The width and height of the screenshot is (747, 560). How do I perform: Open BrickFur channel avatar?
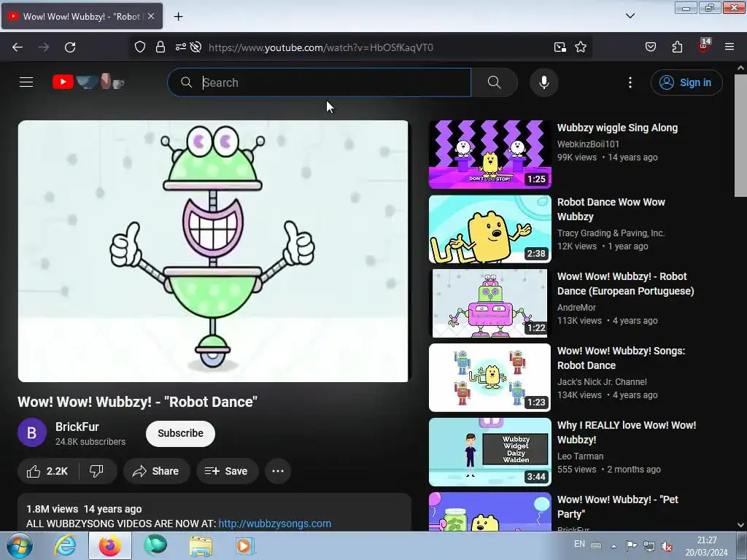[32, 432]
